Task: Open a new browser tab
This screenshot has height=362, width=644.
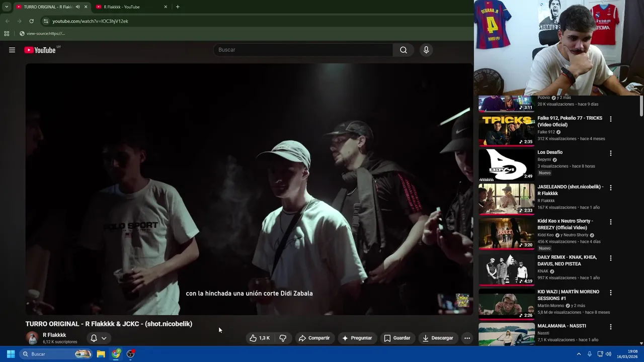Action: click(x=178, y=7)
